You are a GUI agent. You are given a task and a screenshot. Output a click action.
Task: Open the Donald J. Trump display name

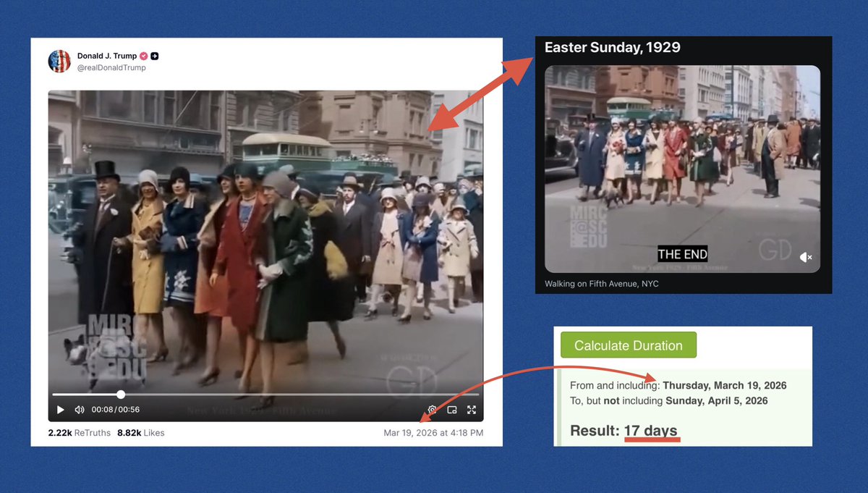pyautogui.click(x=107, y=56)
